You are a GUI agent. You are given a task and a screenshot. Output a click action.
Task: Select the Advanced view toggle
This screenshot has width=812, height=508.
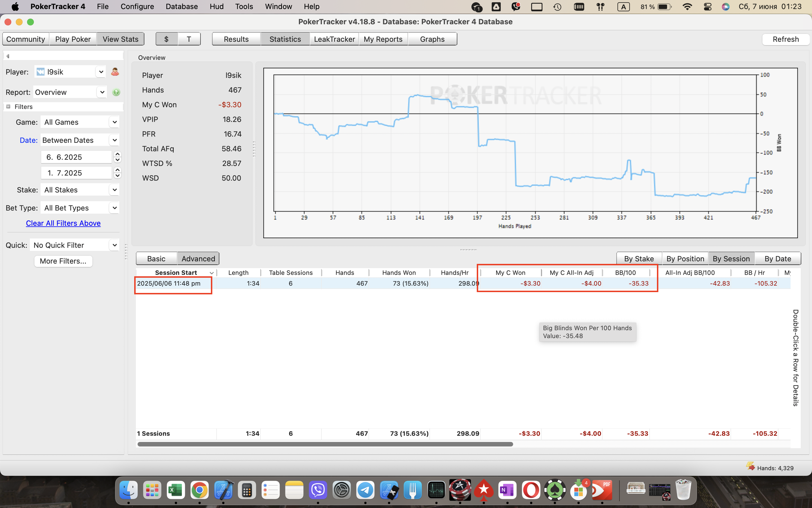pos(198,258)
